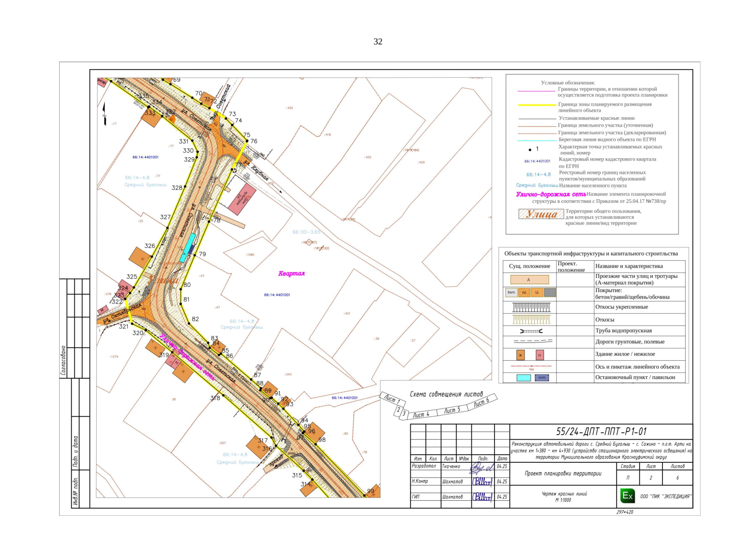Click the ул. Клубная street label

tap(257, 170)
